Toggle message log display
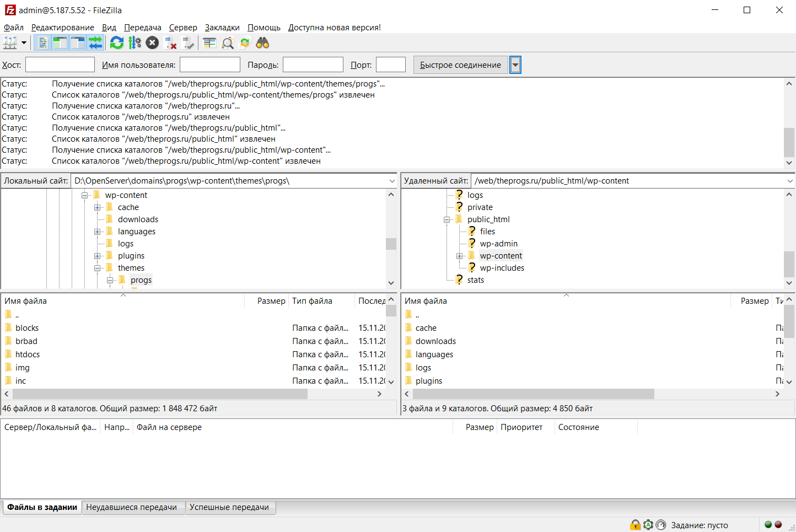Screen dimensions: 796x532 click(42, 43)
